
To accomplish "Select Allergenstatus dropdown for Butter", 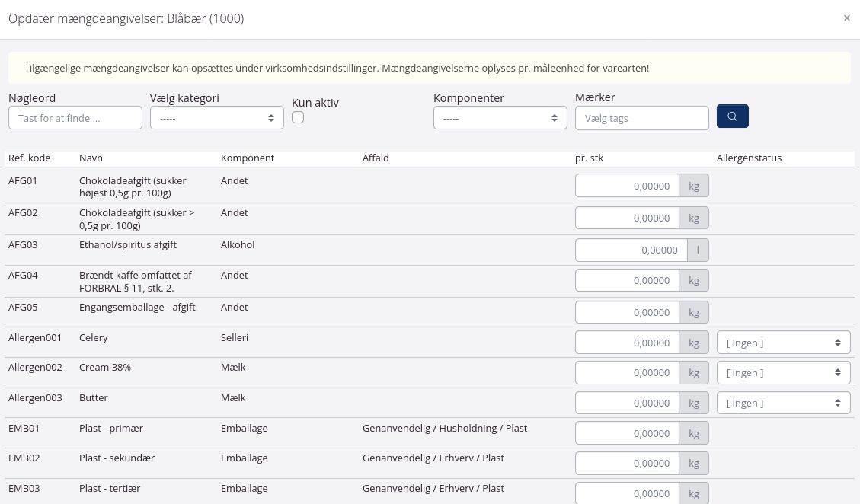I will click(783, 403).
